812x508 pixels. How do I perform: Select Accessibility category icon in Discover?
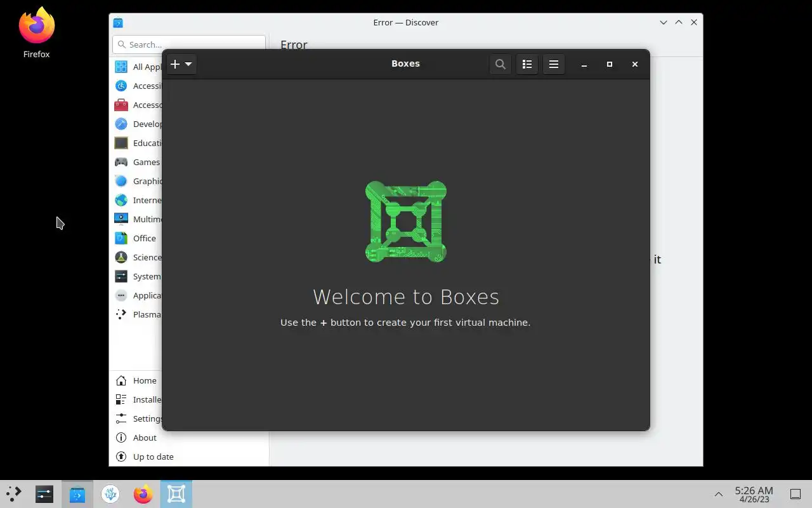coord(121,86)
